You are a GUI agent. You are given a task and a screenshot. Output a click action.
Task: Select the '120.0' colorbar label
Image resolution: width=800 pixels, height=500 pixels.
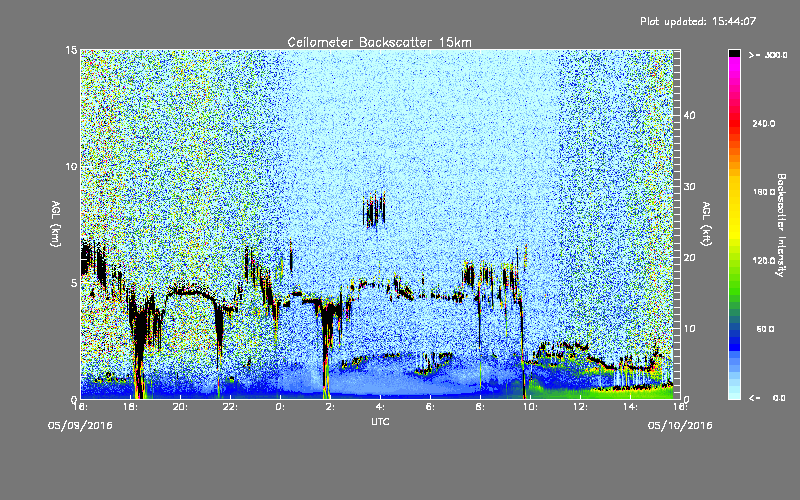pos(764,260)
